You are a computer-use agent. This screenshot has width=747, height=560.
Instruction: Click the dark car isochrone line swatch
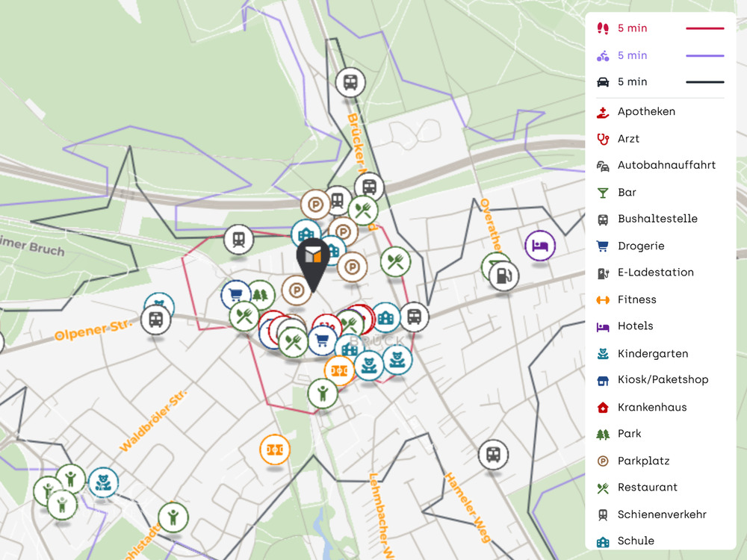pyautogui.click(x=704, y=82)
